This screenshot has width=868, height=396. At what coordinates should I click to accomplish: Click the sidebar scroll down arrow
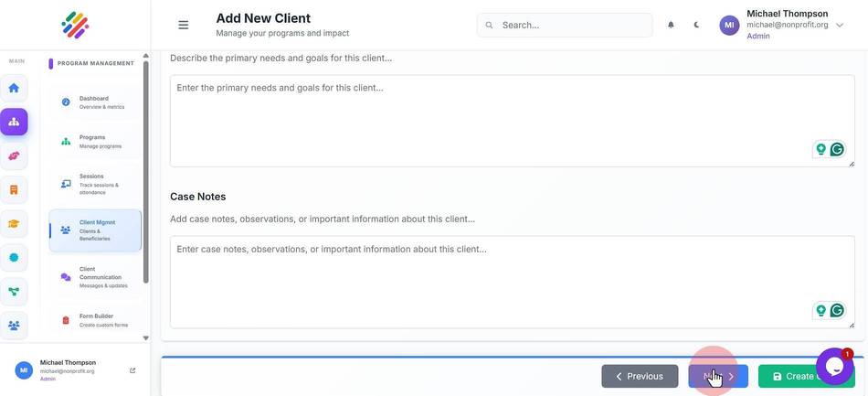145,337
